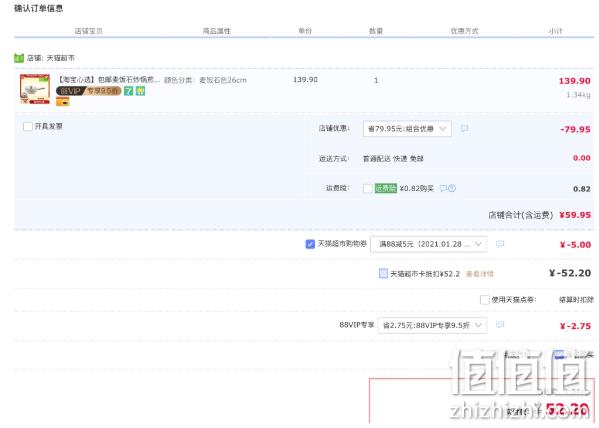
Task: Open the 满88减5元 coupon dropdown
Action: coord(429,244)
